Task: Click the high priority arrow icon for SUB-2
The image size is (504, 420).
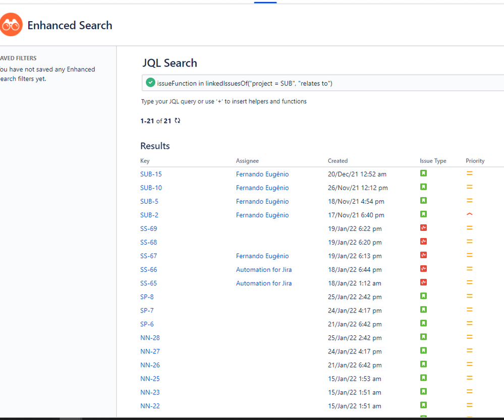Action: click(470, 214)
